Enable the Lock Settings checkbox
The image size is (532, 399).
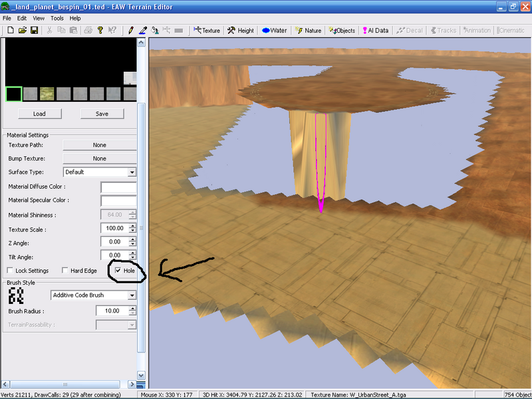click(x=10, y=271)
